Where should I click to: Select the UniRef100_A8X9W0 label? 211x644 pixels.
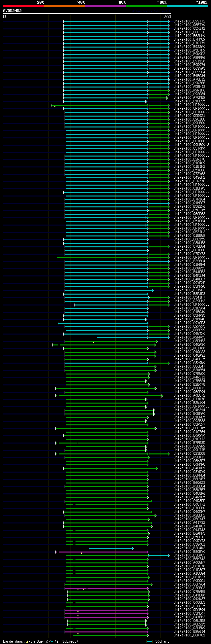coord(189,363)
